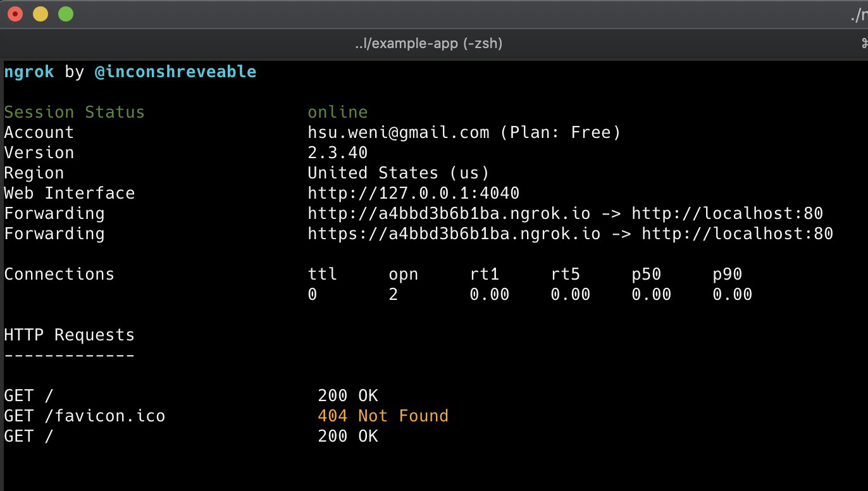Click the 0.00 value under p90
The image size is (868, 491).
[733, 294]
